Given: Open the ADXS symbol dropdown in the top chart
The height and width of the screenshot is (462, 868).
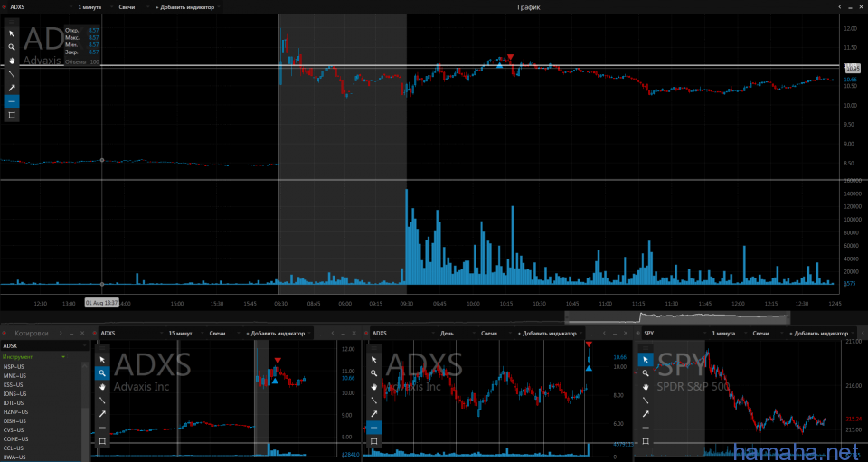Looking at the screenshot, I should 42,7.
